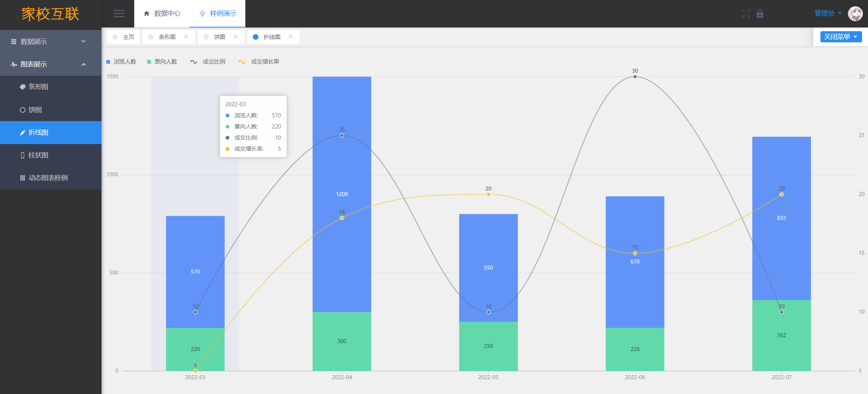This screenshot has height=394, width=868.
Task: Click the home icon beside 数据中心
Action: tap(146, 14)
